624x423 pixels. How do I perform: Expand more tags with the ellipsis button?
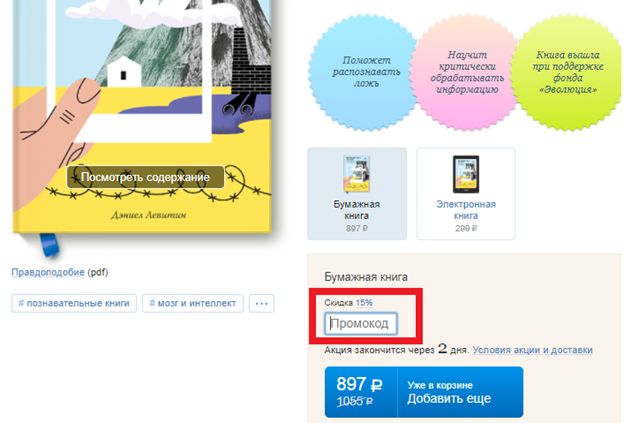tap(261, 303)
